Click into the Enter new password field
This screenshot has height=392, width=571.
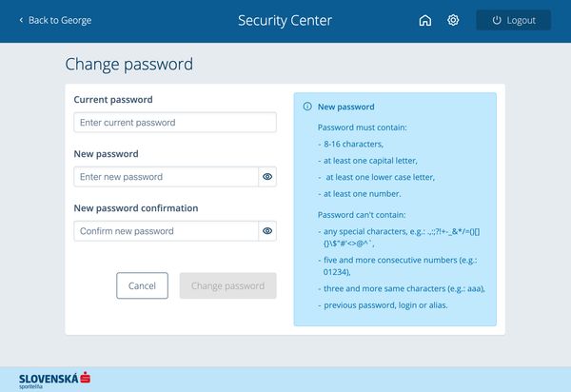166,177
